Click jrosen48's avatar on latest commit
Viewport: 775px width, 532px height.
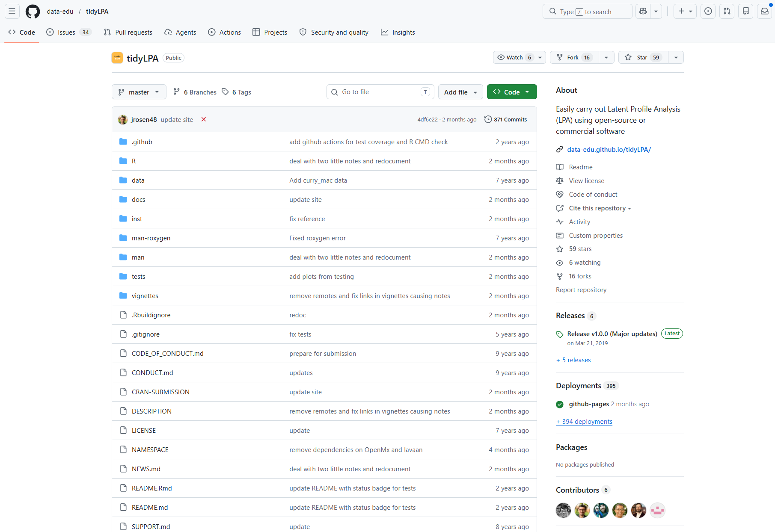pos(123,120)
